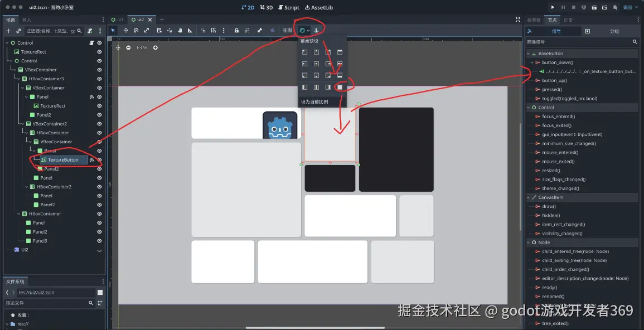Show the 信号 (Signals) section

[x=553, y=31]
